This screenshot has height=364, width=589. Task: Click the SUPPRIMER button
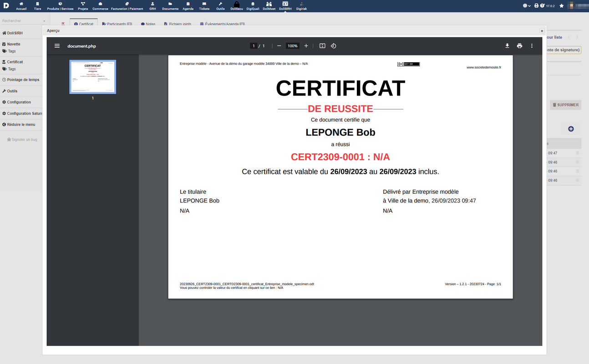[565, 105]
